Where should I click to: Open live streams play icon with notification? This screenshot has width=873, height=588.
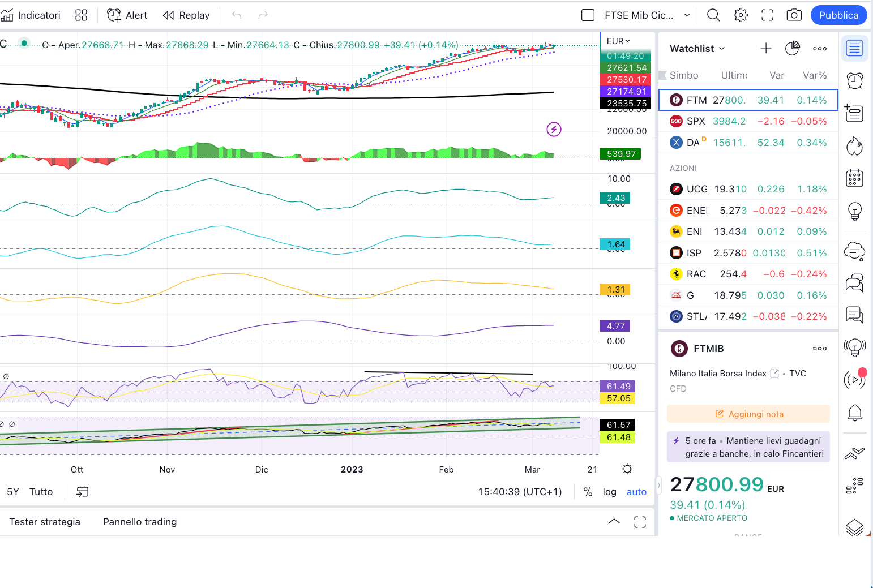pos(854,379)
